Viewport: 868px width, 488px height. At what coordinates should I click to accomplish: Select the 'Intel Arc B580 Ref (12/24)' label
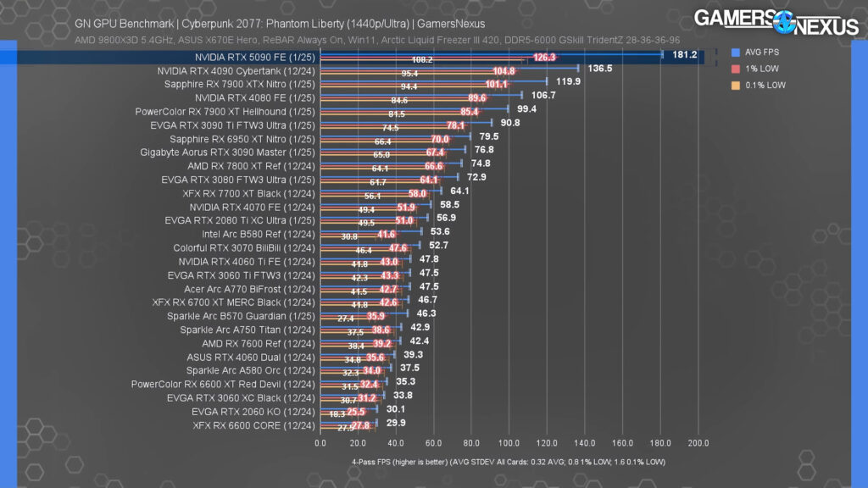coord(259,234)
